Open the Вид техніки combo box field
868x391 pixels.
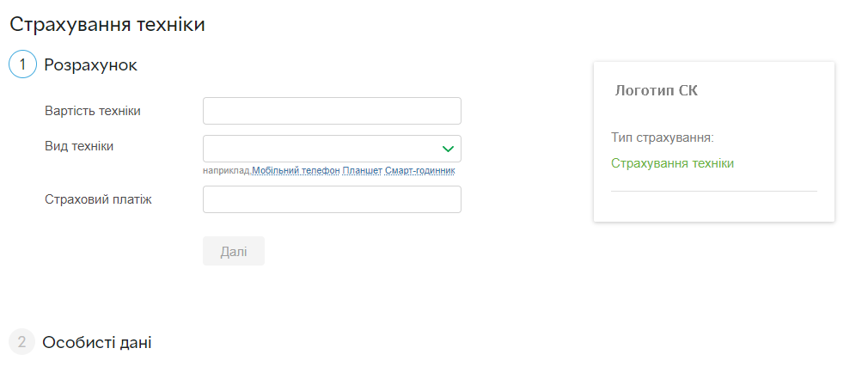322,149
